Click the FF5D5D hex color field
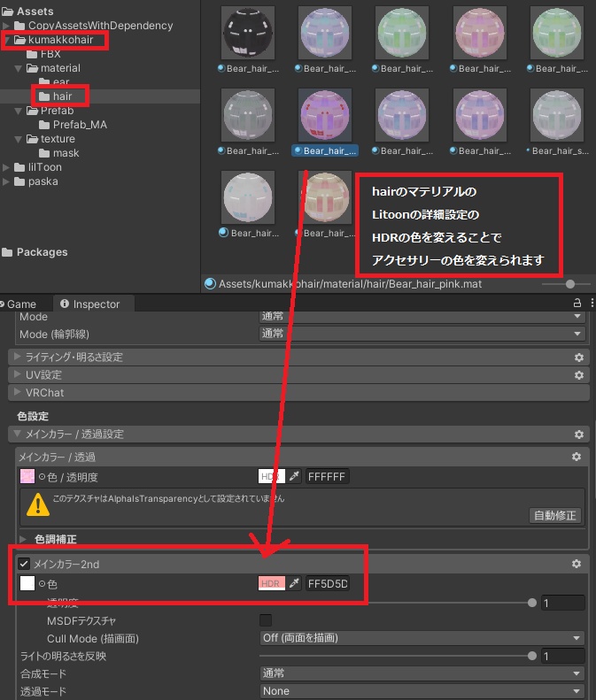This screenshot has width=596, height=700. click(328, 583)
